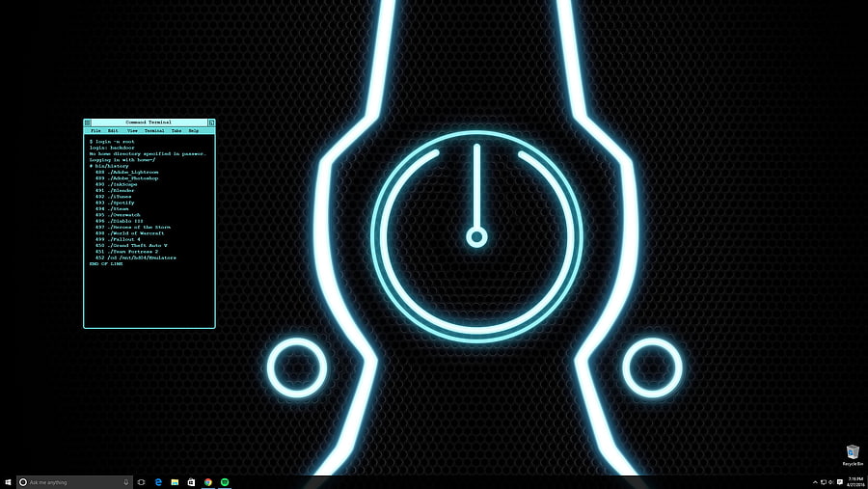Show hidden system tray icons

click(815, 482)
